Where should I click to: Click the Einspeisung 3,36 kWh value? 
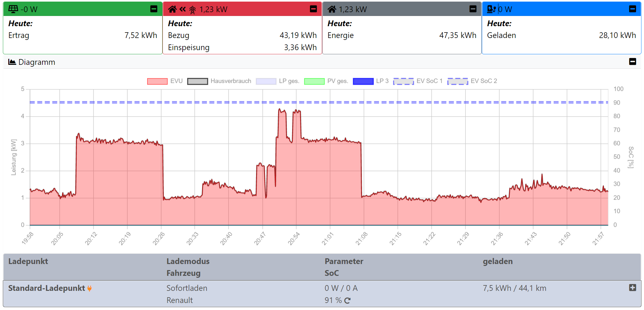point(300,48)
